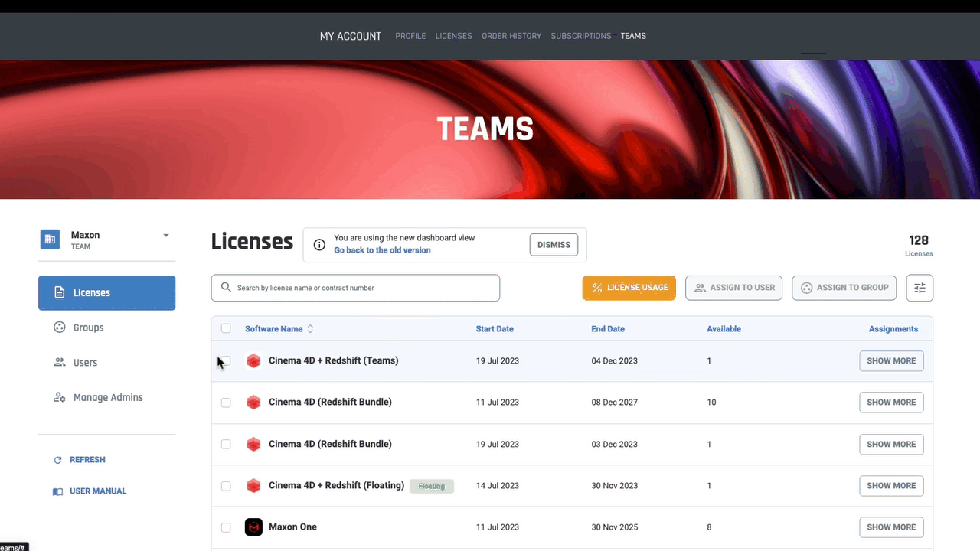This screenshot has height=551, width=980.
Task: Select Licenses in the left sidebar
Action: (107, 293)
